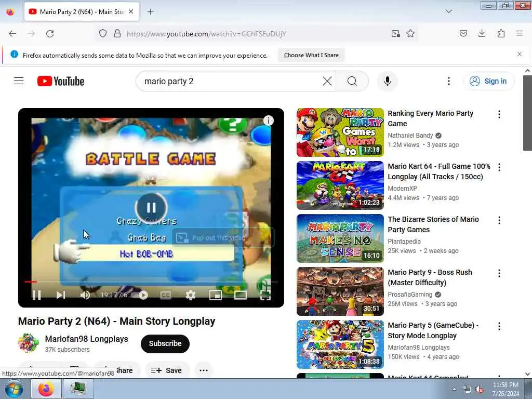Clear the search box text
Screen dimensions: 532x399
point(327,81)
